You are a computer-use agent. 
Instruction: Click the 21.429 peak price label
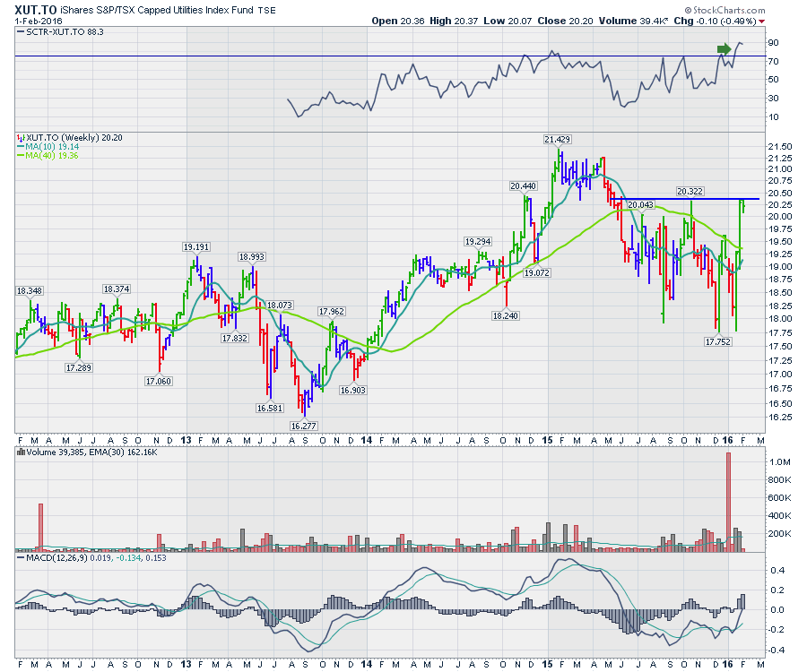click(558, 140)
